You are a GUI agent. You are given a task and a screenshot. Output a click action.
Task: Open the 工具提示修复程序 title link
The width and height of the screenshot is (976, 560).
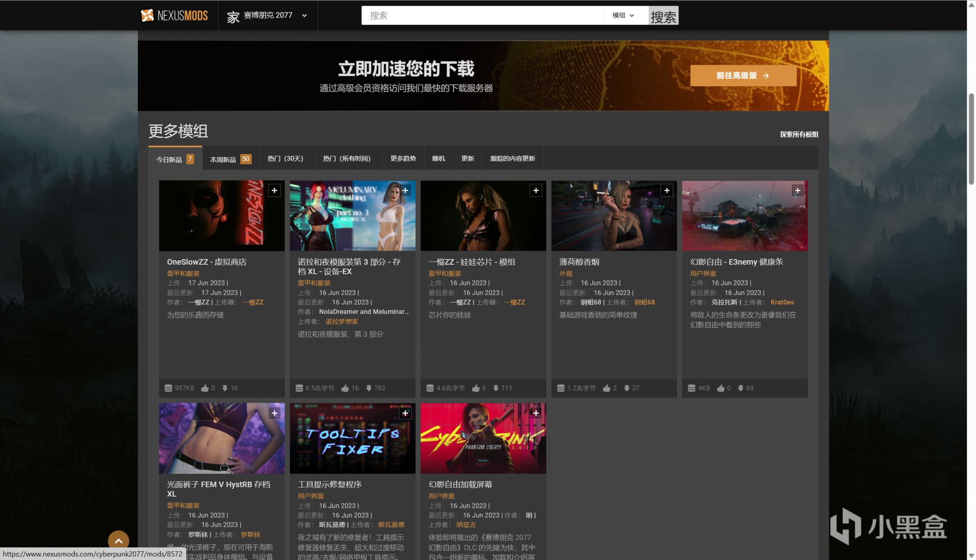coord(330,485)
